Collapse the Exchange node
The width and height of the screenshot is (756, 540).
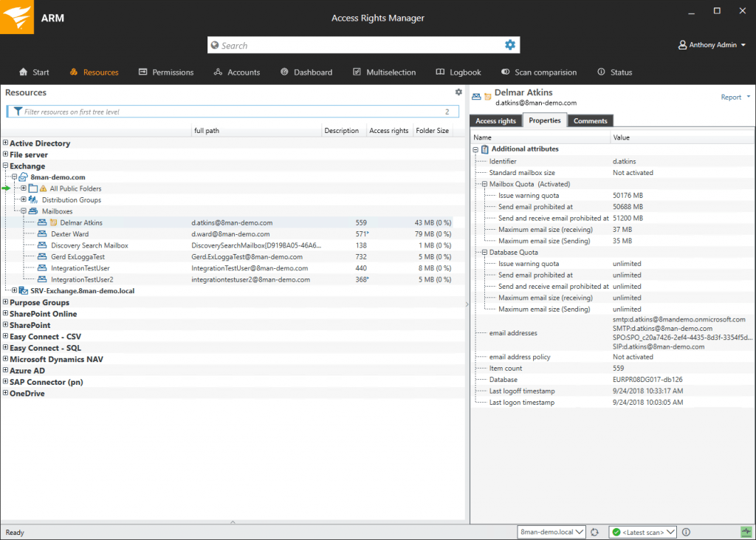point(5,165)
